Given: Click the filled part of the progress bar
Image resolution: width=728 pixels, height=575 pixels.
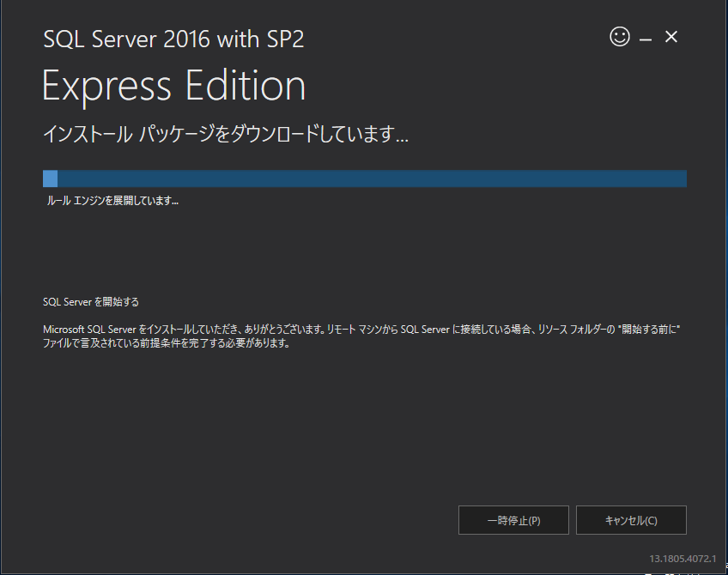Looking at the screenshot, I should pyautogui.click(x=50, y=179).
